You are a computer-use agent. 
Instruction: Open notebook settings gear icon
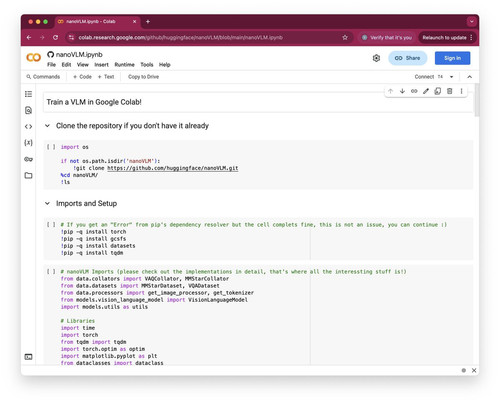(376, 58)
